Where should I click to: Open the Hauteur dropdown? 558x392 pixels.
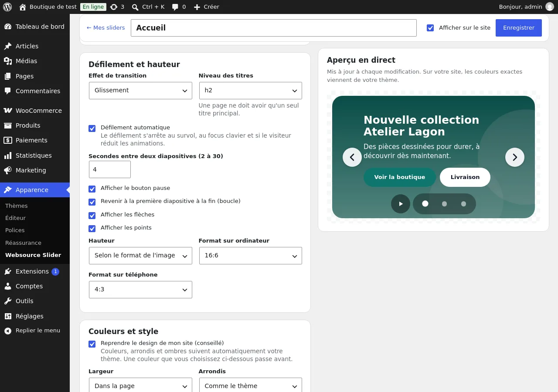pyautogui.click(x=140, y=256)
